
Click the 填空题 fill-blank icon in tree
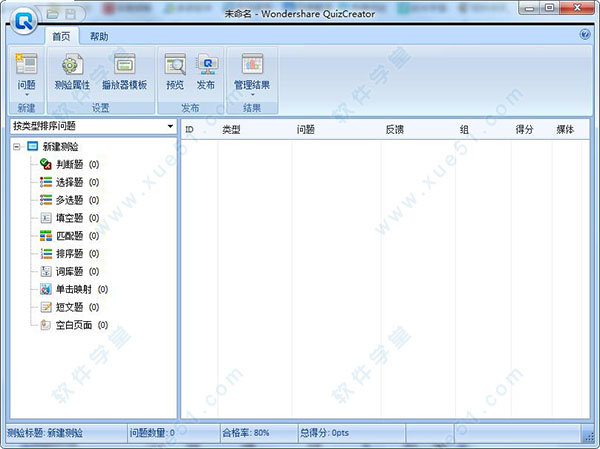46,218
